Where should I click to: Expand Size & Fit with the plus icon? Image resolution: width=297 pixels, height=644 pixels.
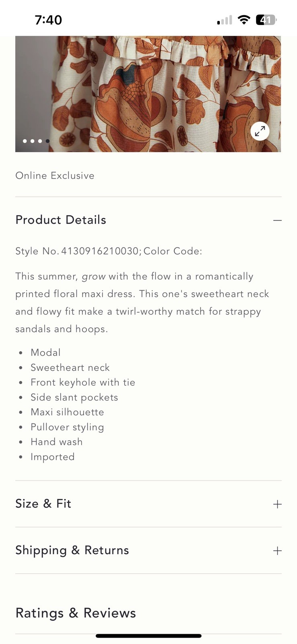point(277,504)
